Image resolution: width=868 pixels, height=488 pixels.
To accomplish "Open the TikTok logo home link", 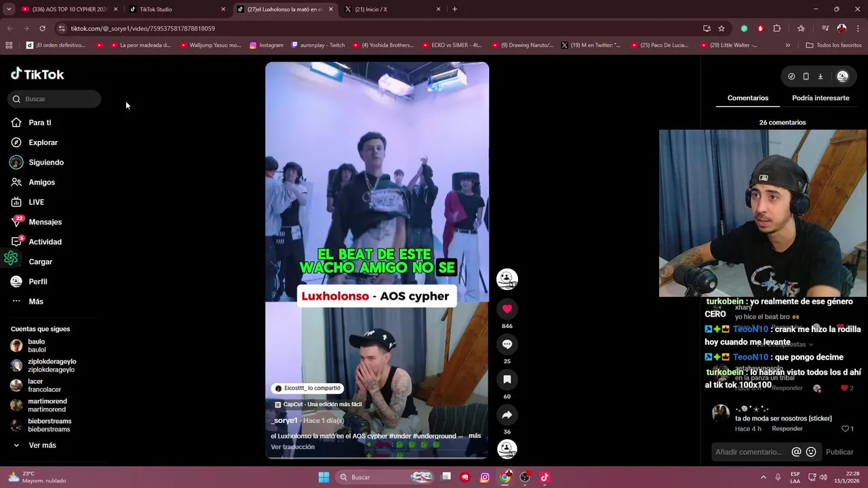I will point(37,75).
